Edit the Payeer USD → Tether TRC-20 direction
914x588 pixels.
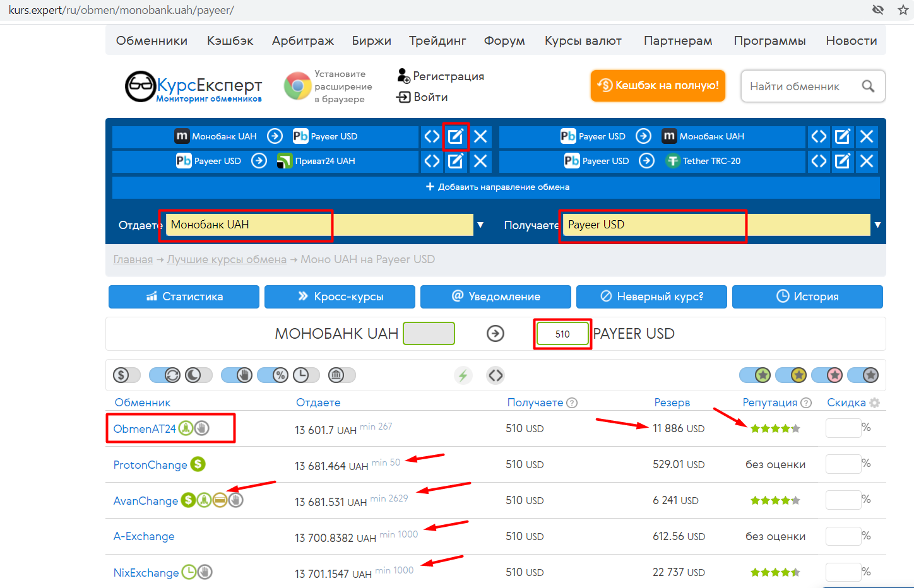coord(843,161)
